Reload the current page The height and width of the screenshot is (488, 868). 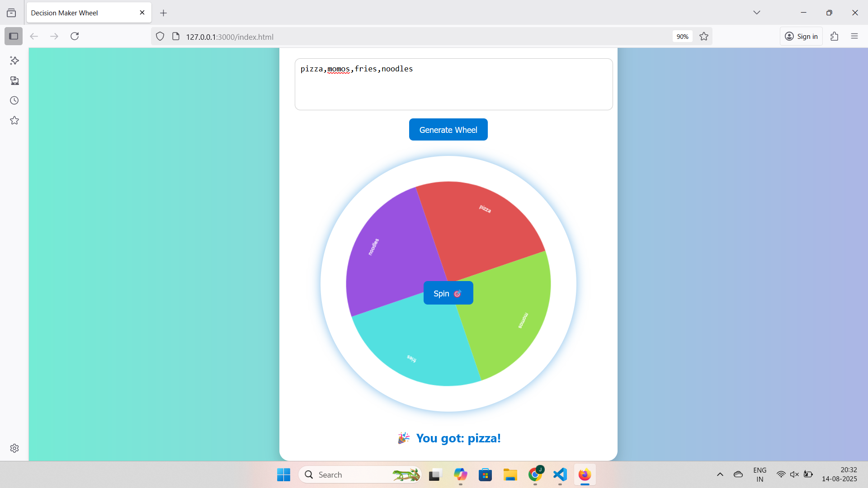[x=75, y=36]
